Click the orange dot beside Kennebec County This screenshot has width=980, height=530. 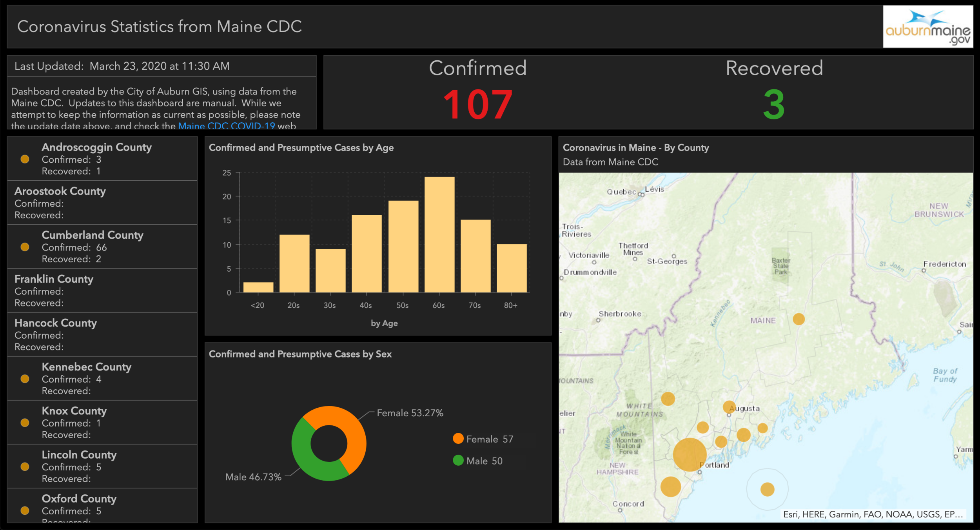[x=25, y=379]
